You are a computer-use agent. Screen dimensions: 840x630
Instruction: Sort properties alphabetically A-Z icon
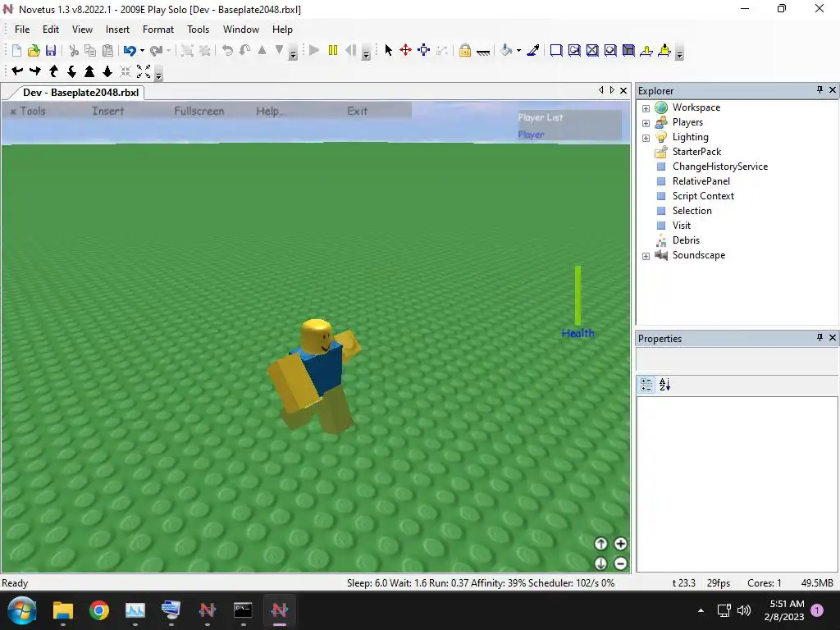(x=664, y=385)
